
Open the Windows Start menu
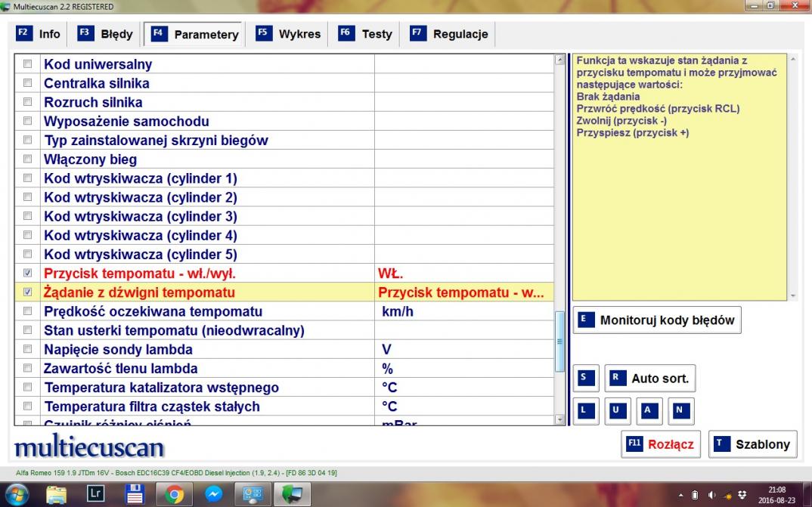coord(17,494)
